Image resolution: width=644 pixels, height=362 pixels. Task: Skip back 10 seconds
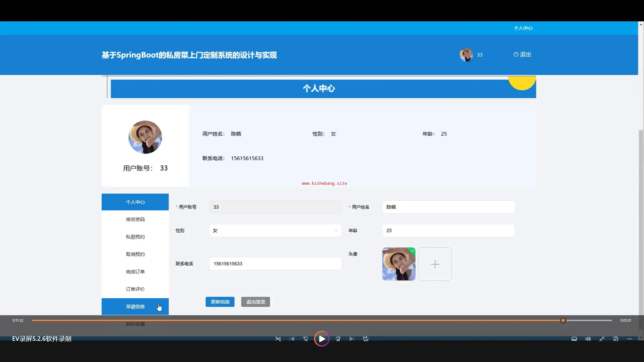[306, 339]
